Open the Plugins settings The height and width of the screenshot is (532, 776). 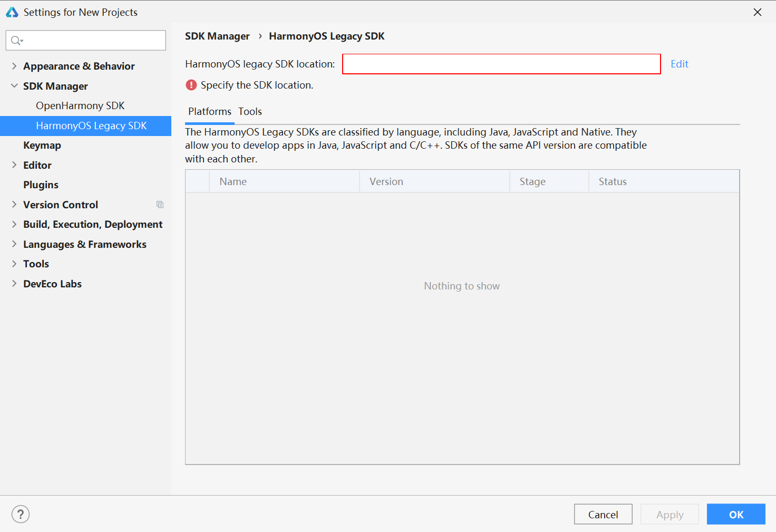[x=41, y=185]
